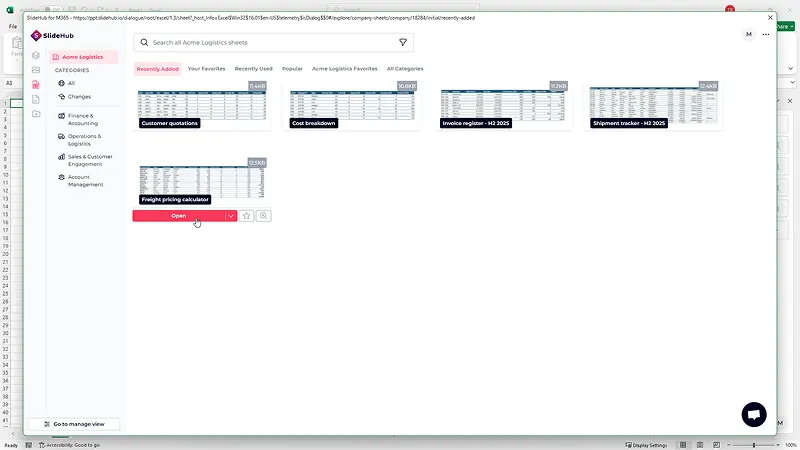Select Account Management category
Viewport: 800px width, 450px height.
[x=81, y=181]
